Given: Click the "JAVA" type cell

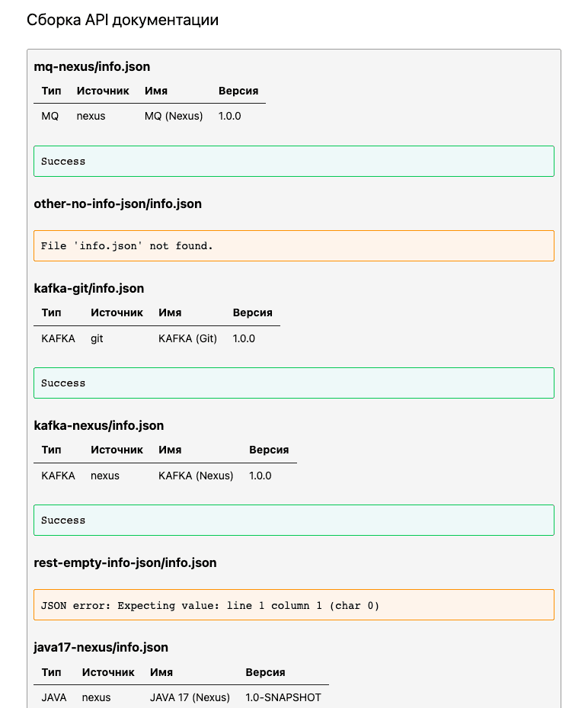Looking at the screenshot, I should 54,697.
